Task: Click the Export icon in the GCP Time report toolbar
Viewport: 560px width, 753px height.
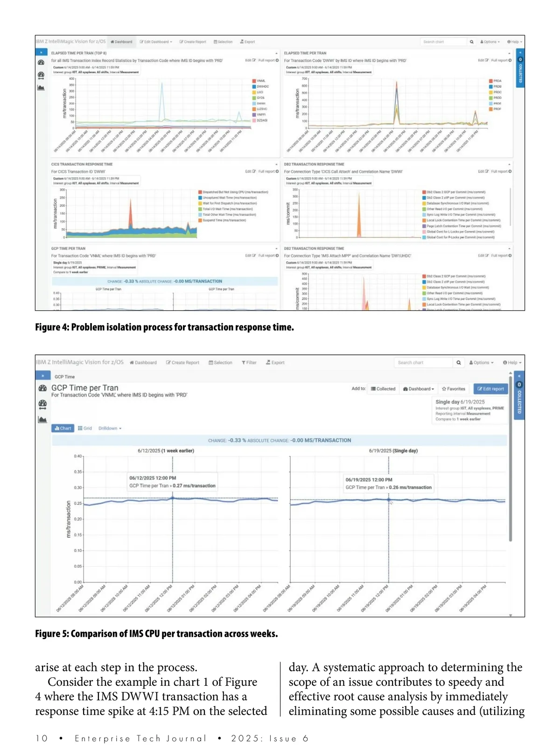Action: coord(275,363)
